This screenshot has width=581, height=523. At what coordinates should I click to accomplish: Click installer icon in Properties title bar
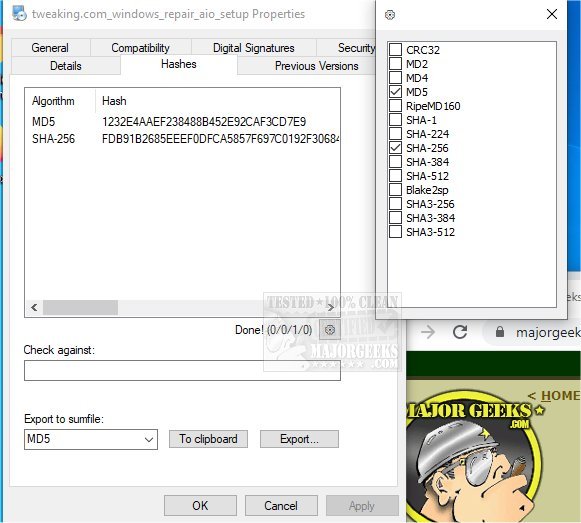point(19,14)
